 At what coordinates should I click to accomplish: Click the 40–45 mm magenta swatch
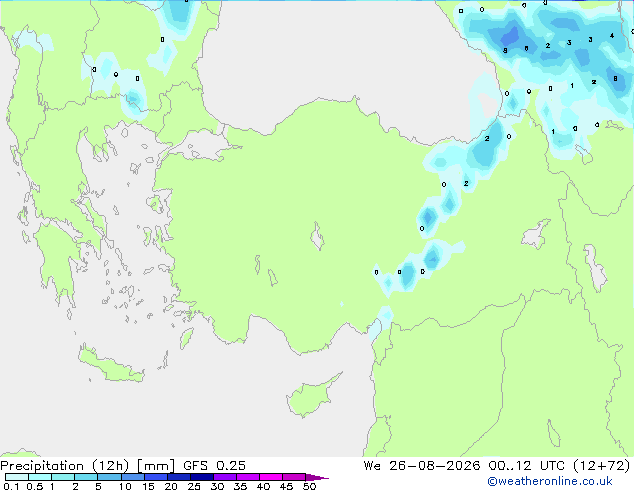[x=271, y=477]
